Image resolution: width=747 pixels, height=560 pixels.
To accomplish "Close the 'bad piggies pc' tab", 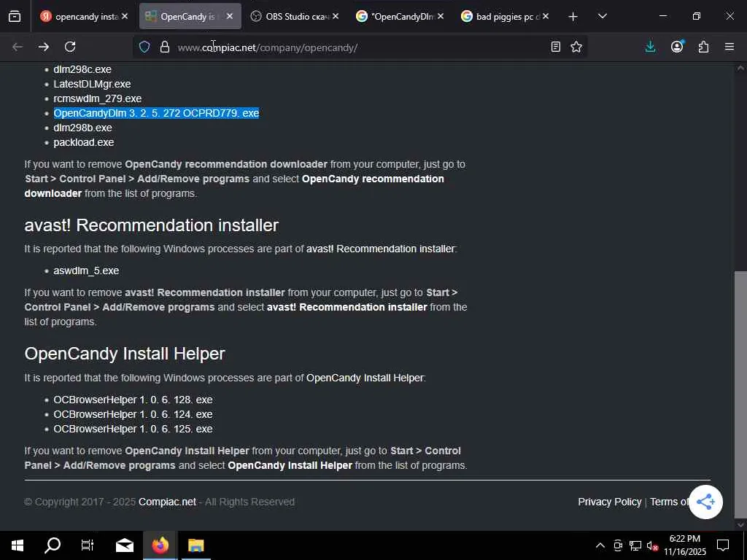I will (x=546, y=16).
